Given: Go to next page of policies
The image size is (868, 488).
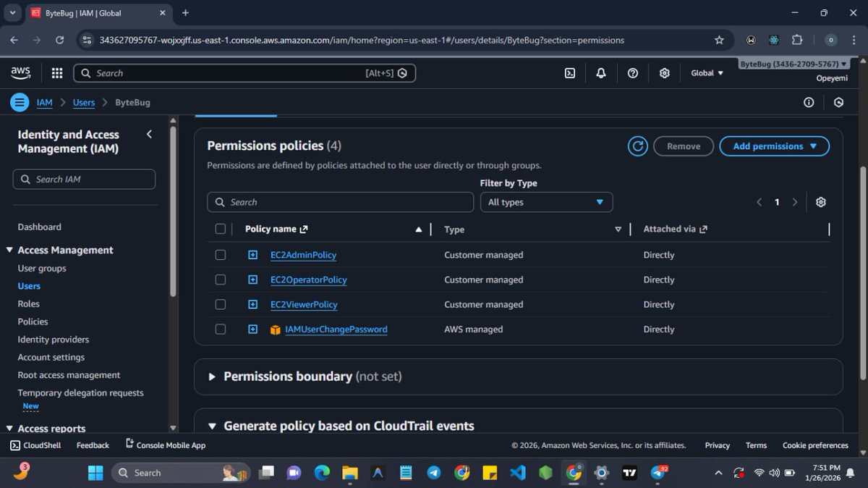Looking at the screenshot, I should (795, 202).
